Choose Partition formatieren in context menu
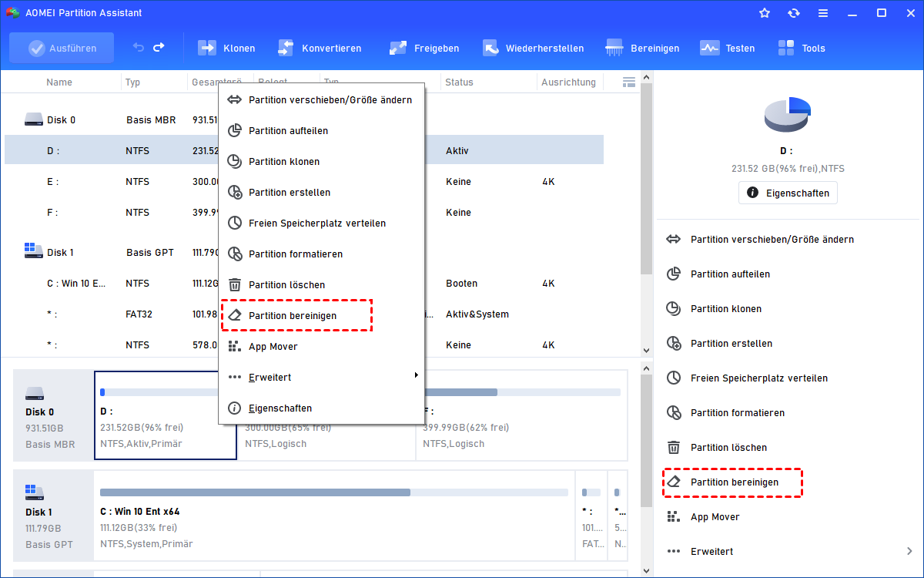The image size is (924, 578). [x=322, y=254]
